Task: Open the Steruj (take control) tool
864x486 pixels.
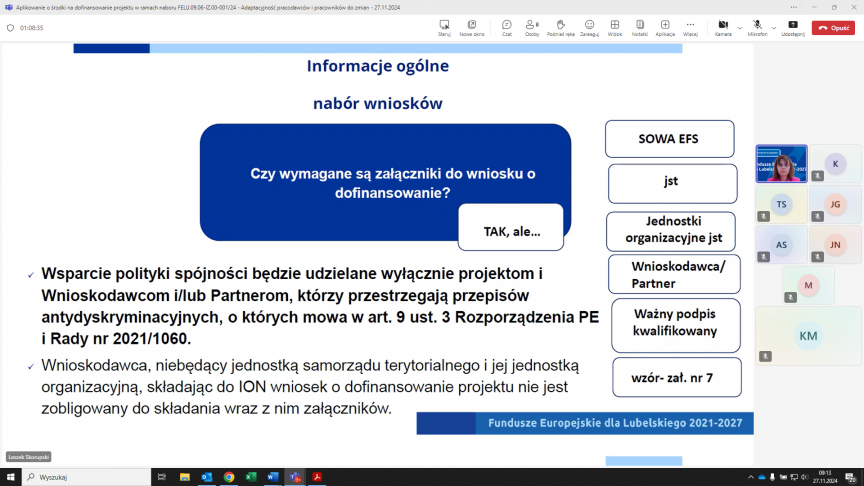Action: [x=444, y=28]
